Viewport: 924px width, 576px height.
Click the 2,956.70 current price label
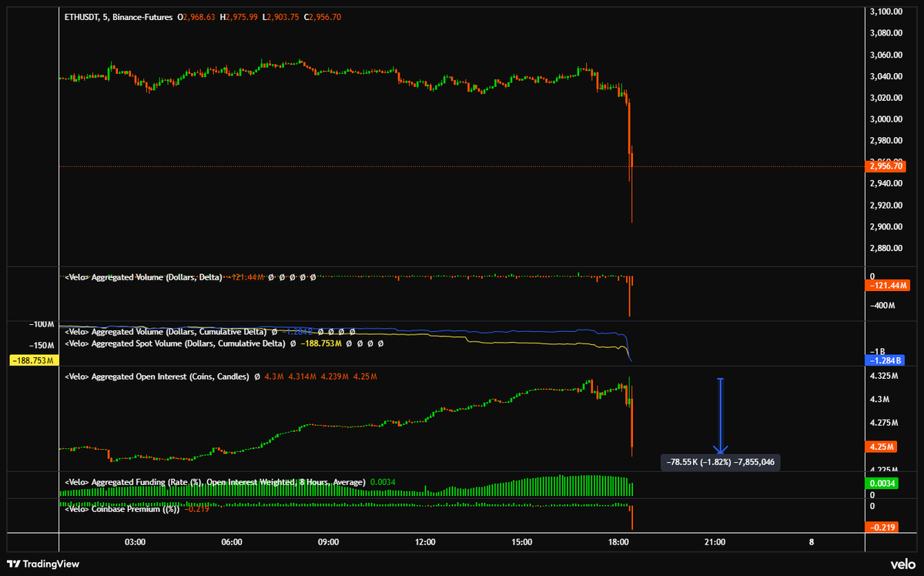(885, 166)
